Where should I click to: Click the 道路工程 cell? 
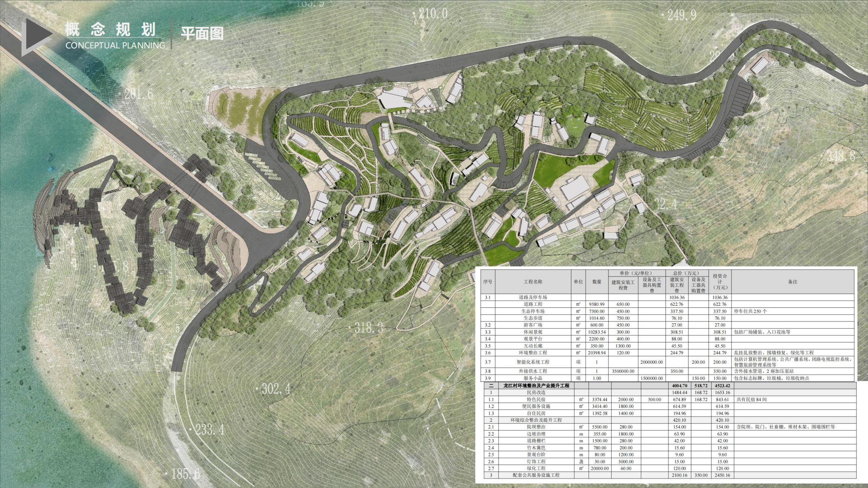tap(533, 304)
